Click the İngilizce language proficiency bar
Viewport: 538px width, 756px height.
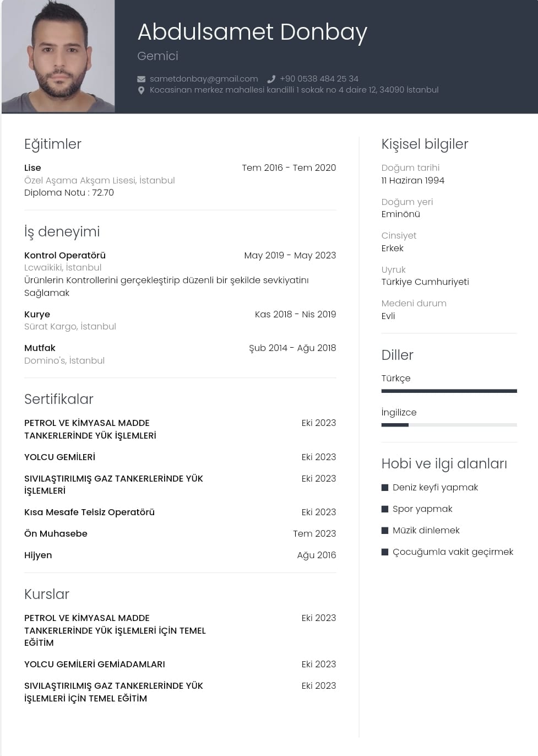point(449,425)
